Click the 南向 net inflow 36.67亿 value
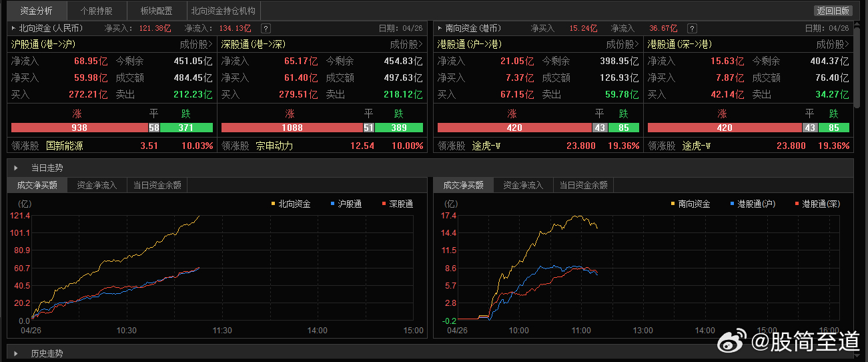 pyautogui.click(x=663, y=28)
